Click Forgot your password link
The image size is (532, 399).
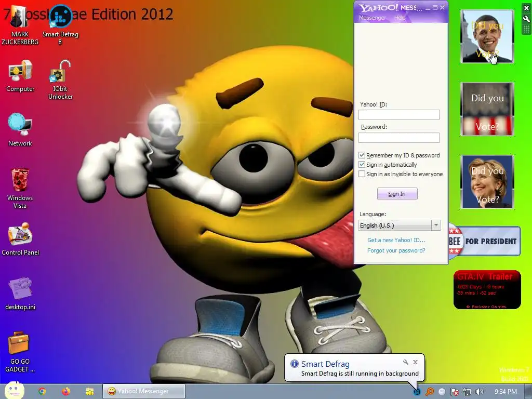click(x=396, y=250)
